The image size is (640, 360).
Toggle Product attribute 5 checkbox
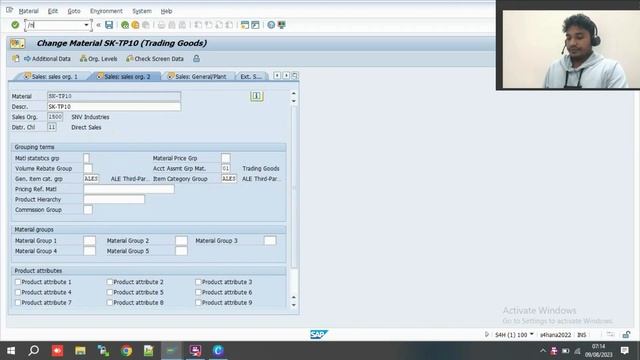click(x=109, y=292)
